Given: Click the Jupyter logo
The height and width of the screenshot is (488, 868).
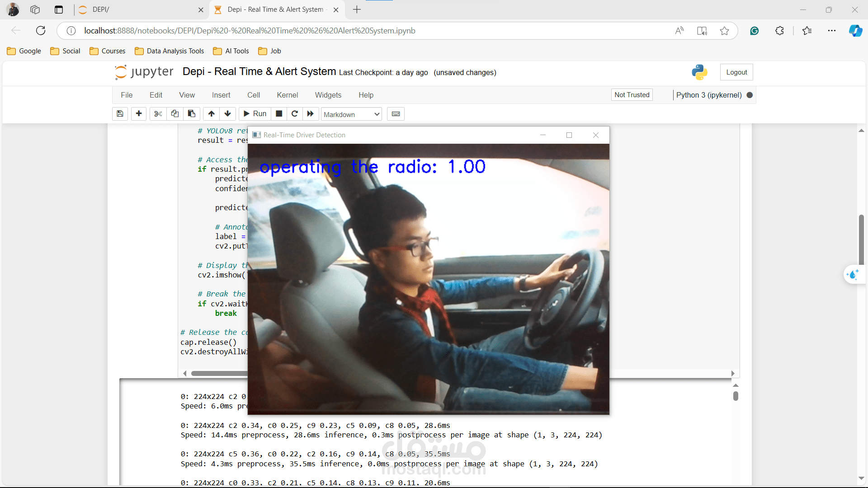Looking at the screenshot, I should [144, 72].
